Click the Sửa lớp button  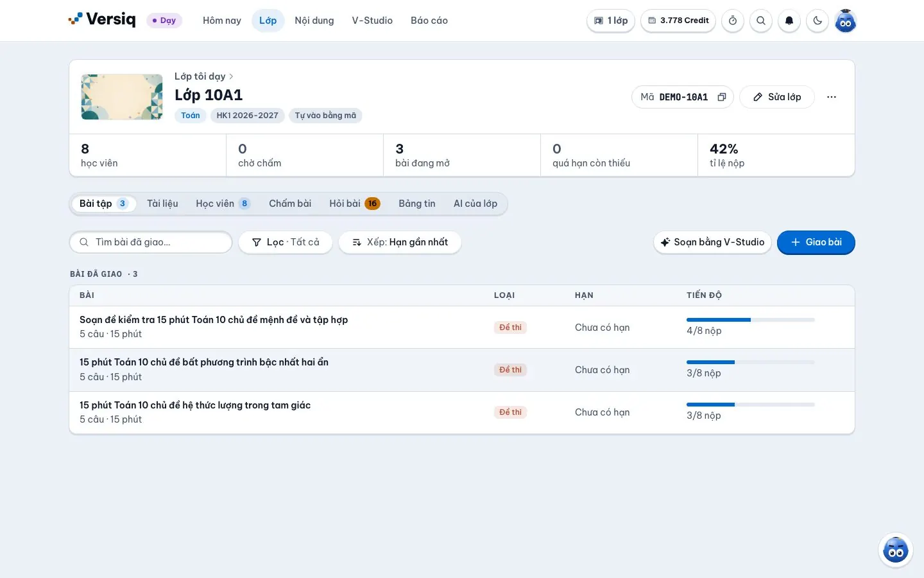tap(777, 97)
